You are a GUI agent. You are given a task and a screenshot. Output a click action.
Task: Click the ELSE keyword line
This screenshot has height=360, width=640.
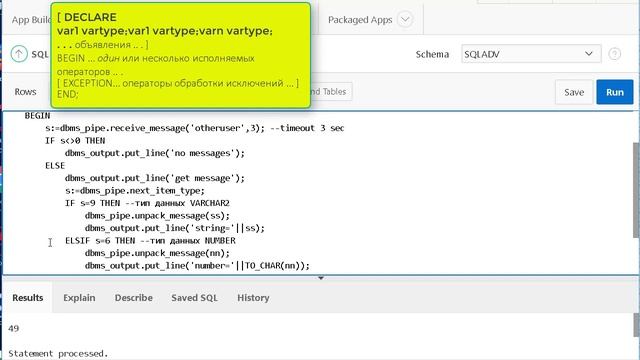coord(55,166)
